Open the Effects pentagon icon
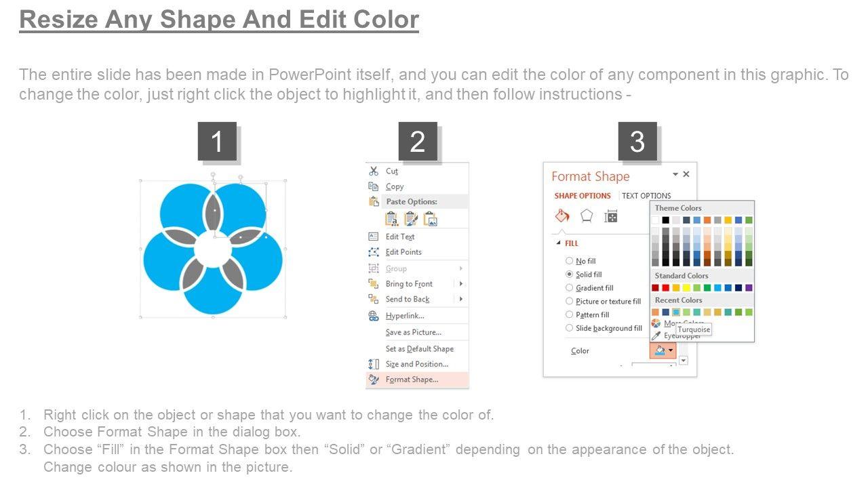 point(587,216)
